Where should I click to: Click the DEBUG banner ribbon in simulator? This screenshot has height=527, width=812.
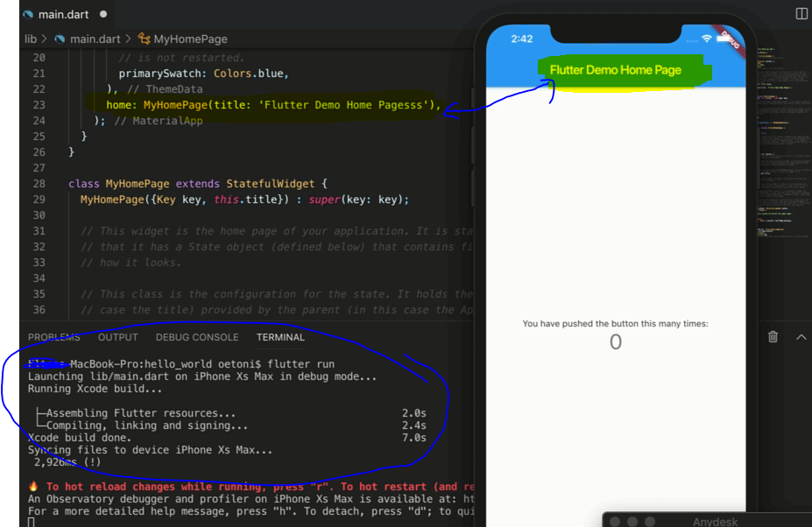(x=730, y=41)
